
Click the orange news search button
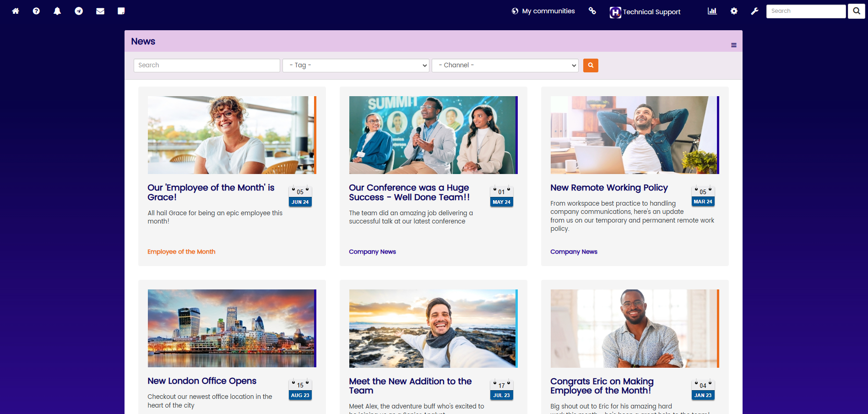[591, 65]
